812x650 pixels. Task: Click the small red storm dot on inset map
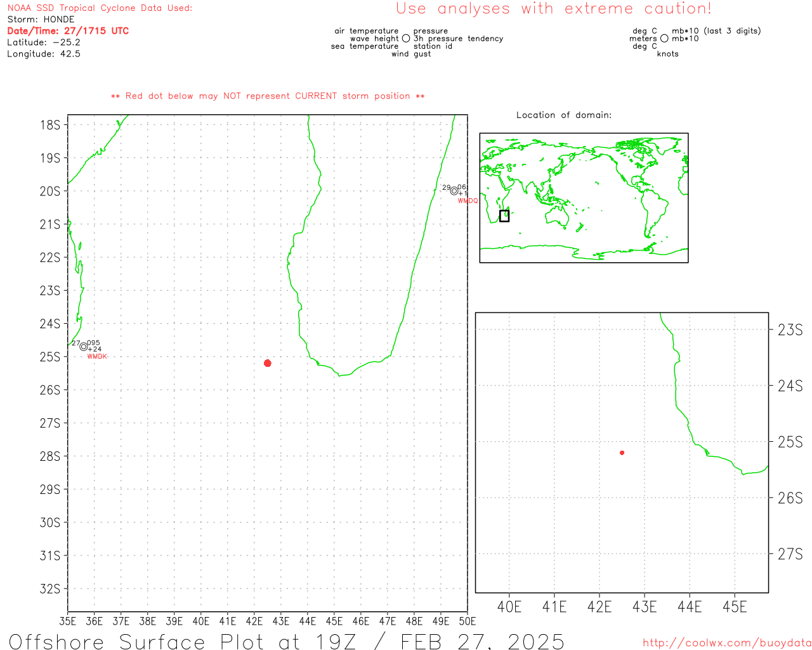(x=622, y=453)
